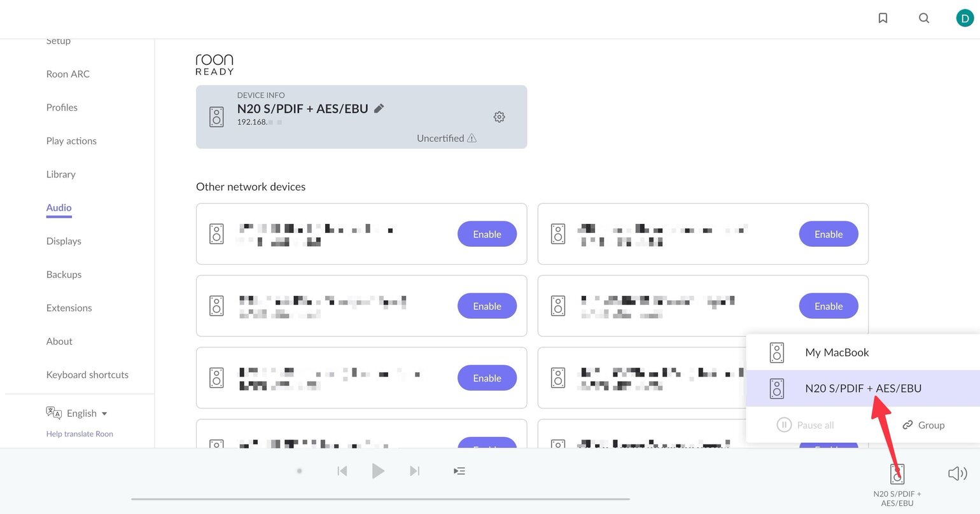Click the Other network devices heading
The height and width of the screenshot is (514, 980).
251,186
